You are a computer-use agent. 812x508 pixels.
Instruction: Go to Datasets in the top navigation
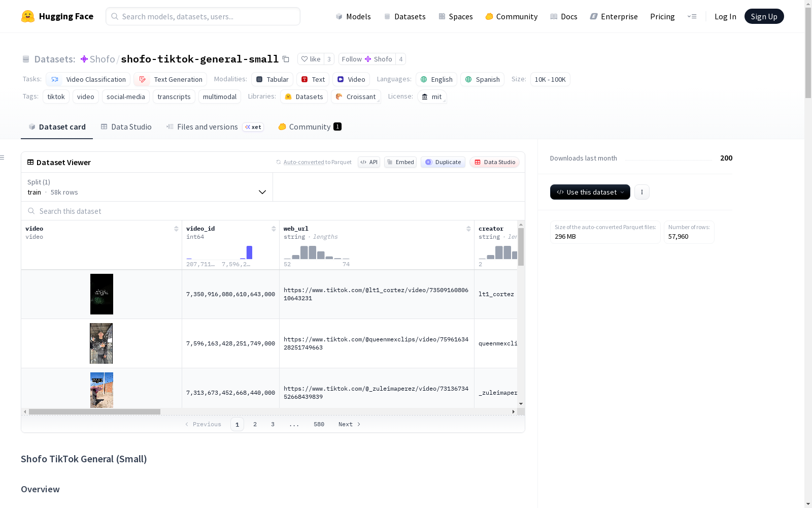pos(405,16)
